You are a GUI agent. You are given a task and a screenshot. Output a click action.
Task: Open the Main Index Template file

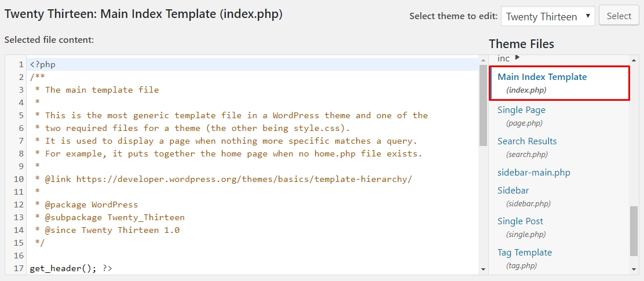pyautogui.click(x=541, y=77)
